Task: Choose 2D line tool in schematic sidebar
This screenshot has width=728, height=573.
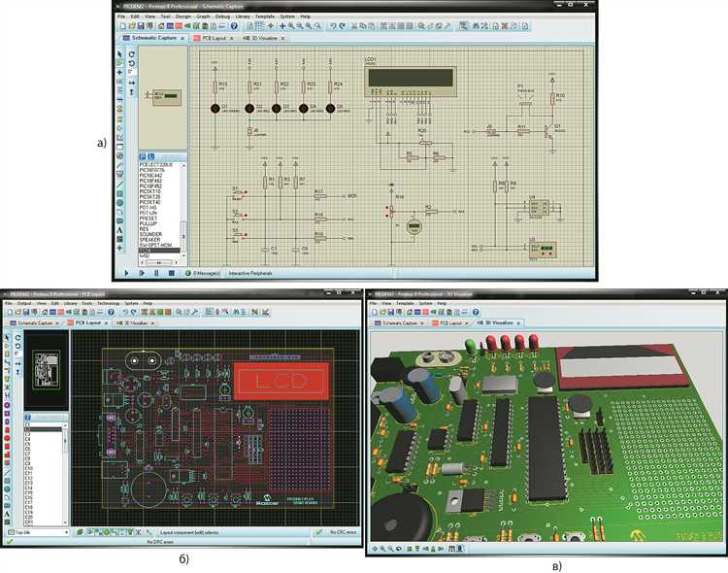Action: (119, 184)
